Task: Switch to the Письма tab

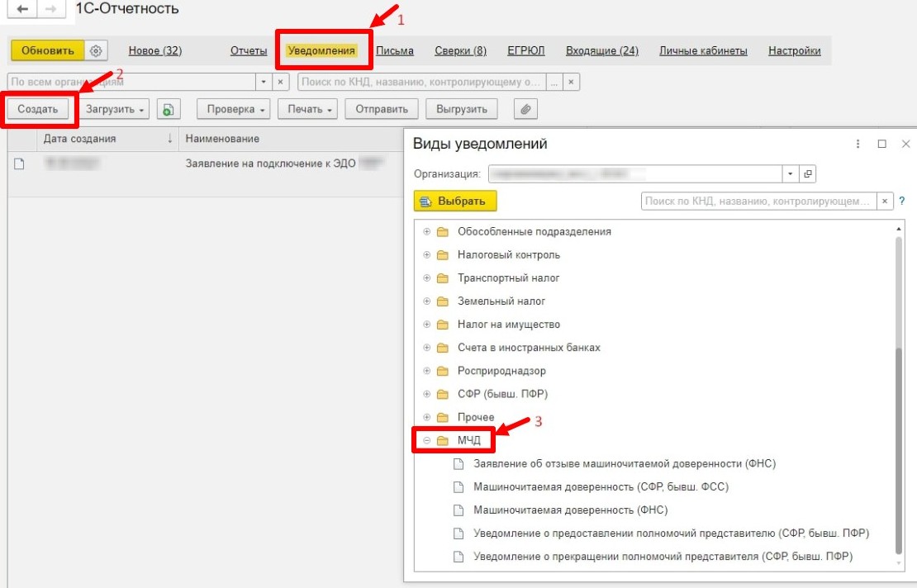Action: tap(395, 51)
